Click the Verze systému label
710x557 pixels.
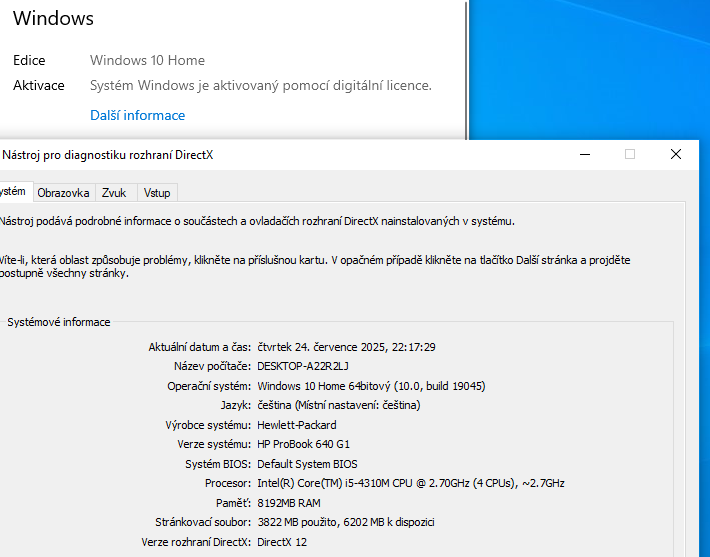pos(214,444)
